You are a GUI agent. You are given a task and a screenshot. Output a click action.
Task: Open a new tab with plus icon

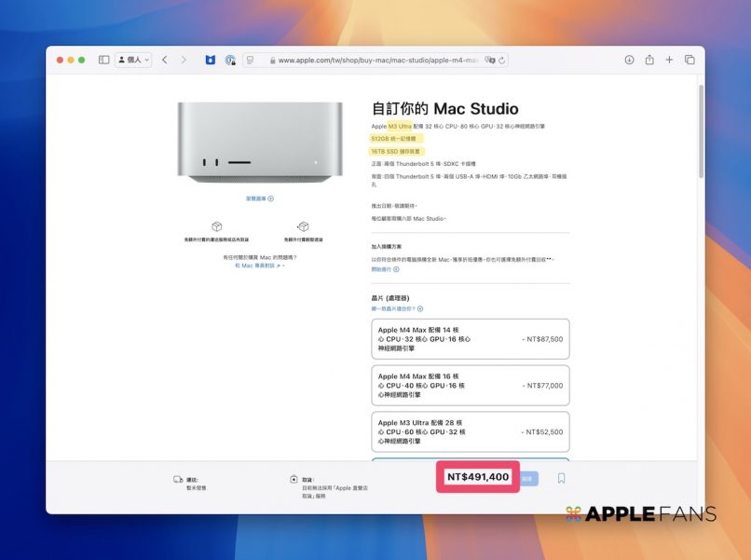tap(669, 60)
